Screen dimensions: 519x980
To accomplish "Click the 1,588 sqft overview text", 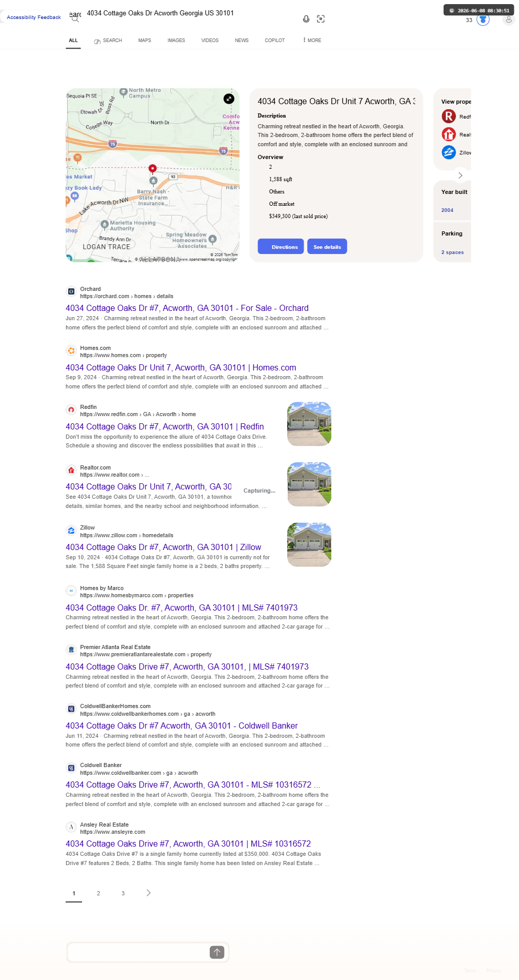I will tap(281, 180).
